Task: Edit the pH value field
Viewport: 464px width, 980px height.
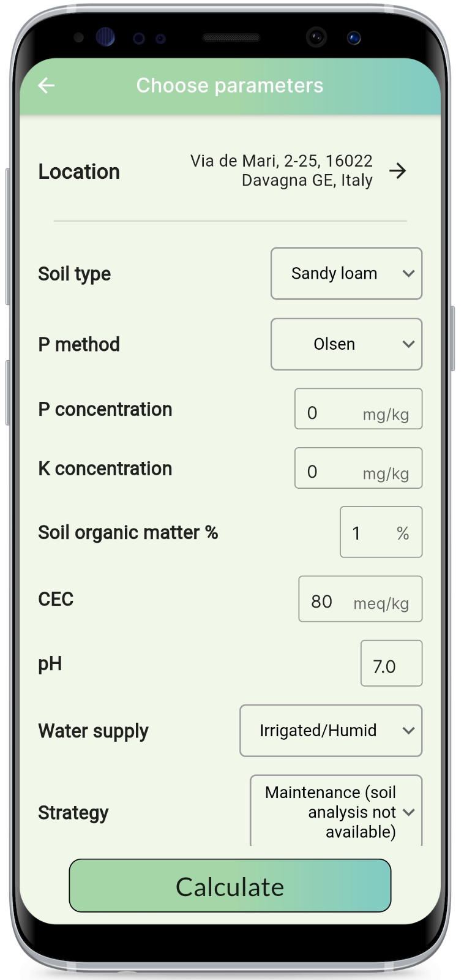Action: coord(392,663)
